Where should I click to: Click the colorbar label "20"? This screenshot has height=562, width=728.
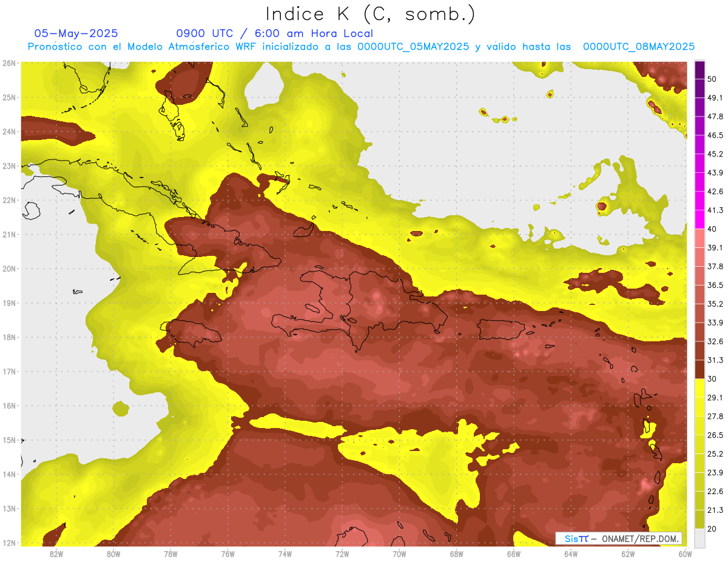click(x=712, y=529)
